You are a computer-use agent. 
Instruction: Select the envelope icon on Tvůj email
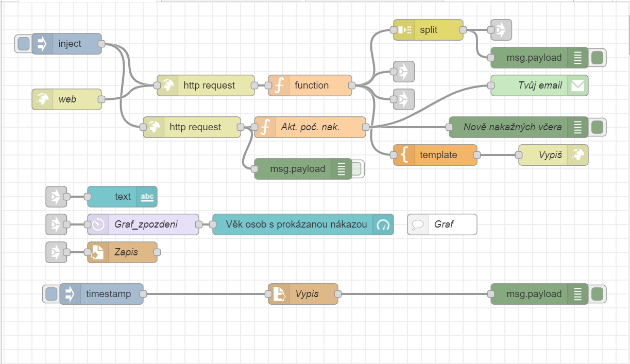click(577, 85)
